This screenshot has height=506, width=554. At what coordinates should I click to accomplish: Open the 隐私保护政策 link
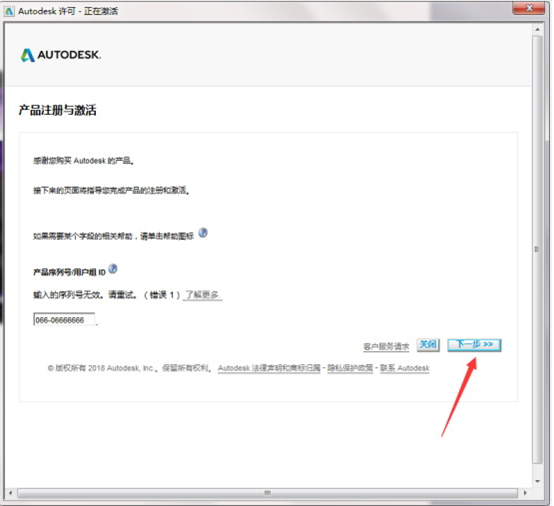coord(350,368)
